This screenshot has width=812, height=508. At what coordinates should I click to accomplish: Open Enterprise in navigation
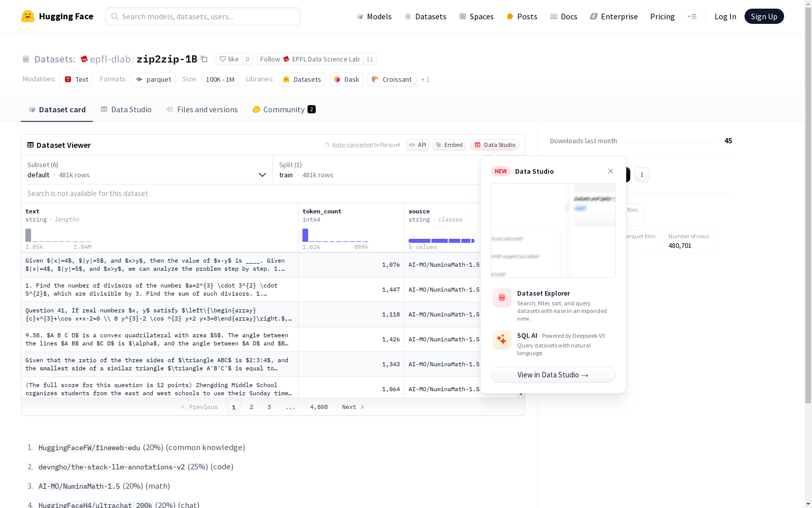pyautogui.click(x=614, y=16)
